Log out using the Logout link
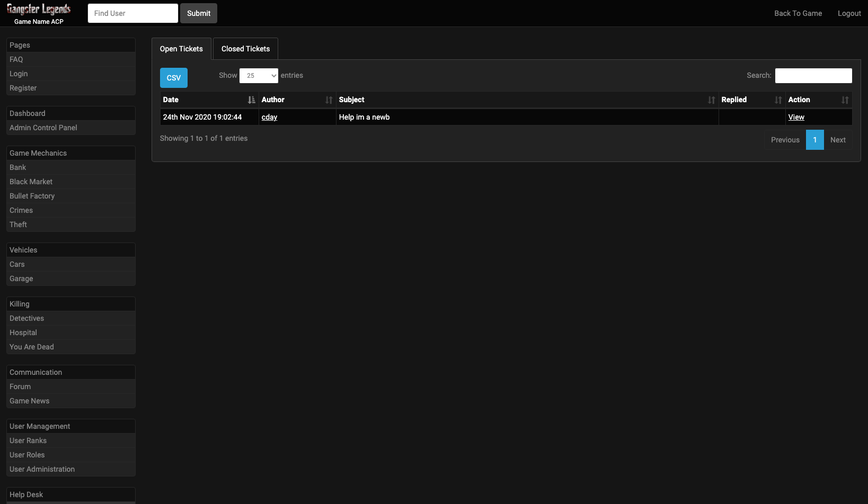 click(849, 13)
